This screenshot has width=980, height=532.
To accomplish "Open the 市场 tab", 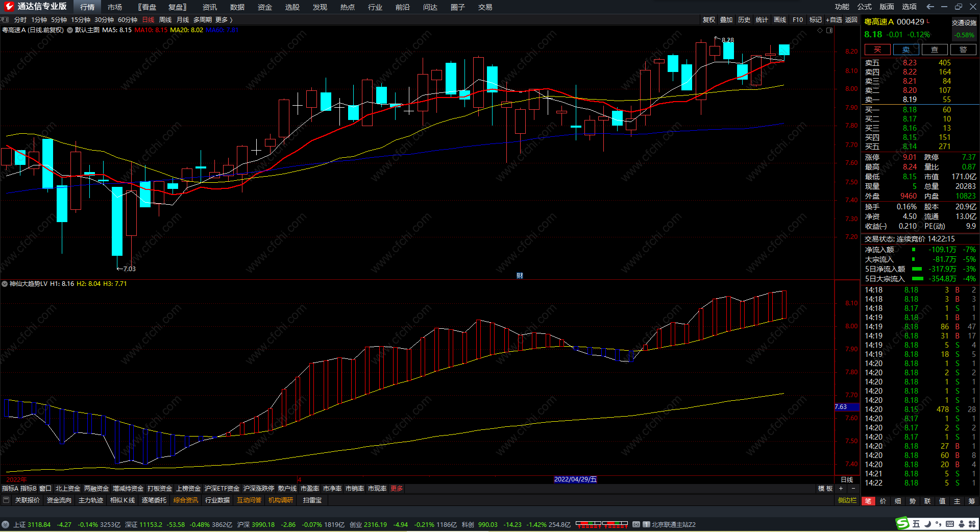I will click(x=115, y=7).
